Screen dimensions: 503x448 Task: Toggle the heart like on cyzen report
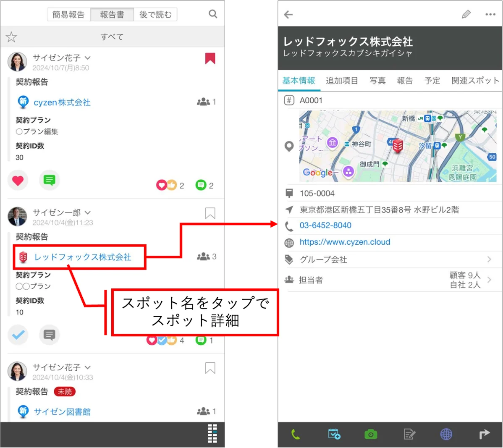[18, 181]
